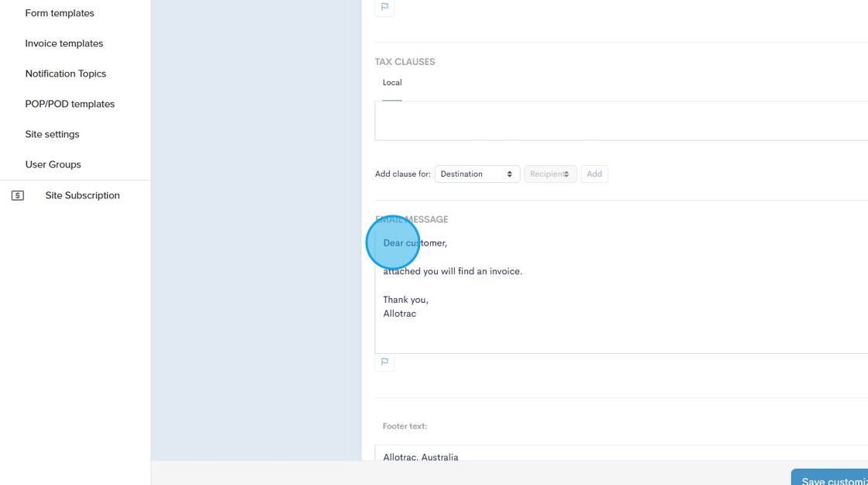The width and height of the screenshot is (868, 485).
Task: Focus the Footer text field
Action: pyautogui.click(x=620, y=454)
